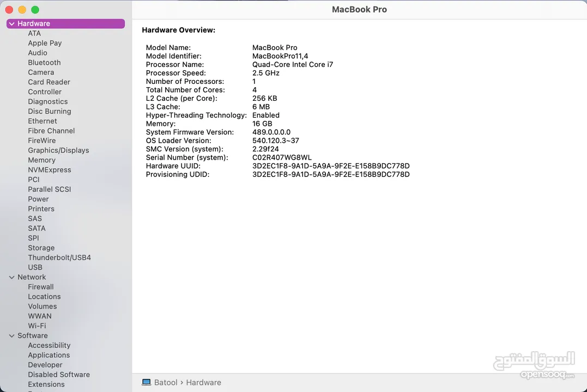Select Bluetooth in the sidebar
This screenshot has width=587, height=392.
[x=44, y=63]
